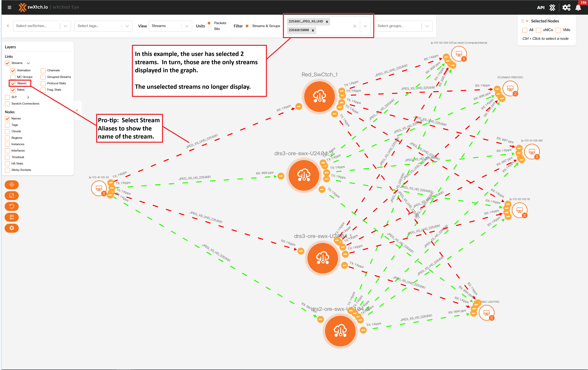Click the swXtch.io logo link

33,7
